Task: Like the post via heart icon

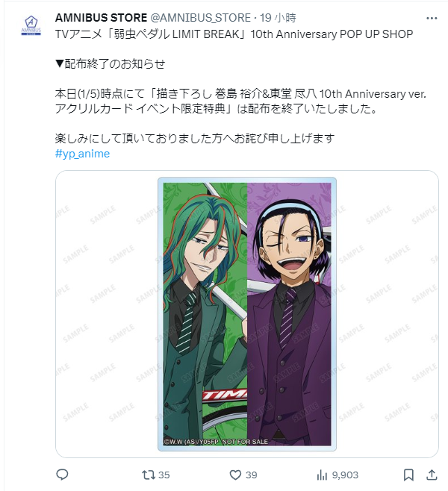Action: 235,475
